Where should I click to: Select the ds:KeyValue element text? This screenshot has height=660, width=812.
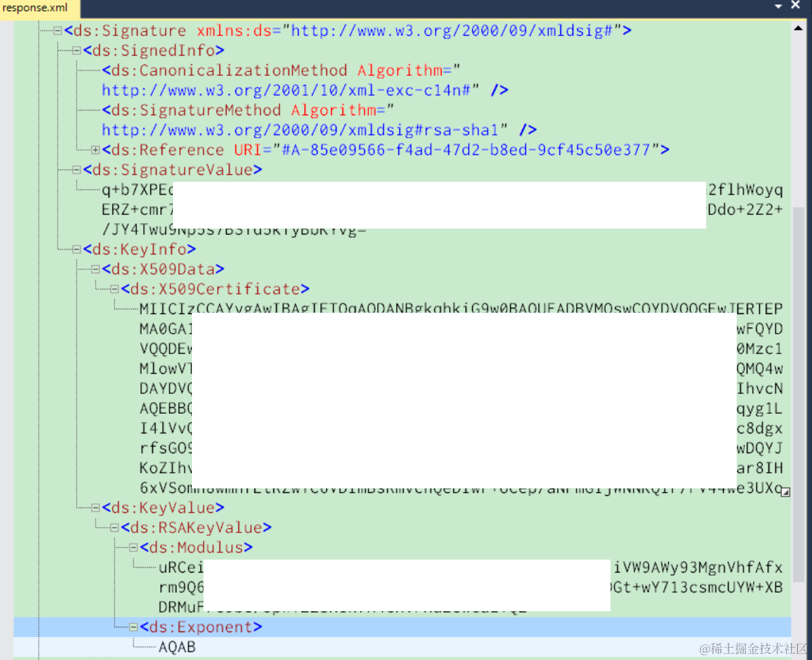[163, 508]
